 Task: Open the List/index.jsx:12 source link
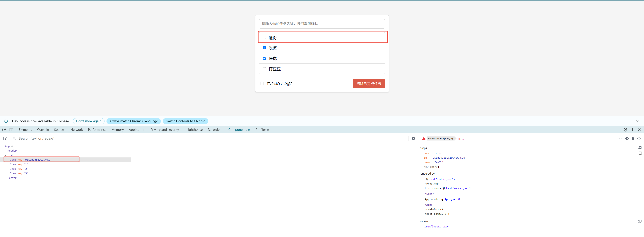[442, 179]
